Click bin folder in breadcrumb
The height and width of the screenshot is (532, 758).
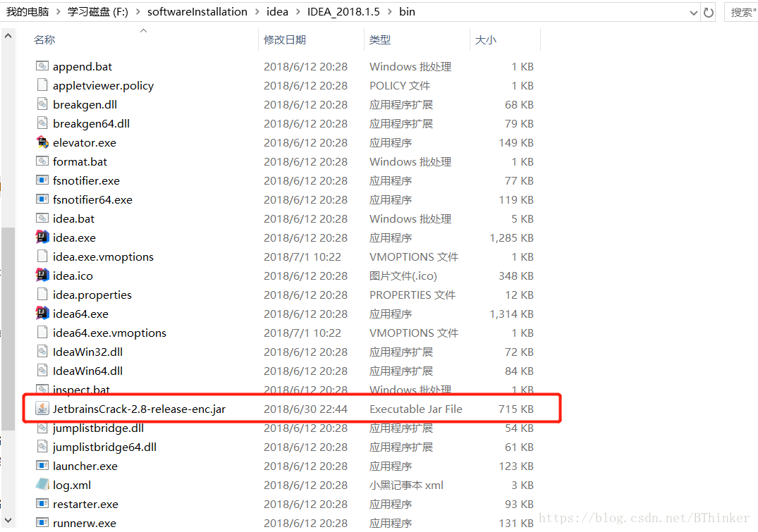407,11
